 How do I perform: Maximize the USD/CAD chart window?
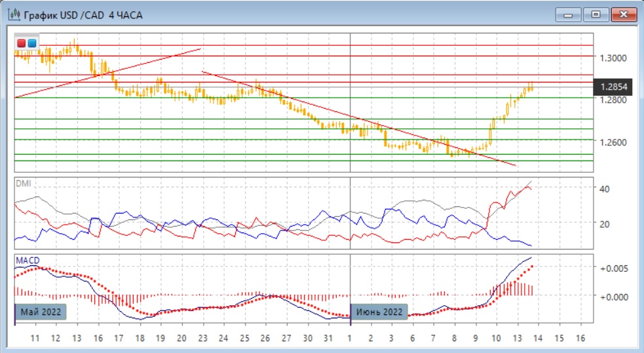[x=596, y=14]
